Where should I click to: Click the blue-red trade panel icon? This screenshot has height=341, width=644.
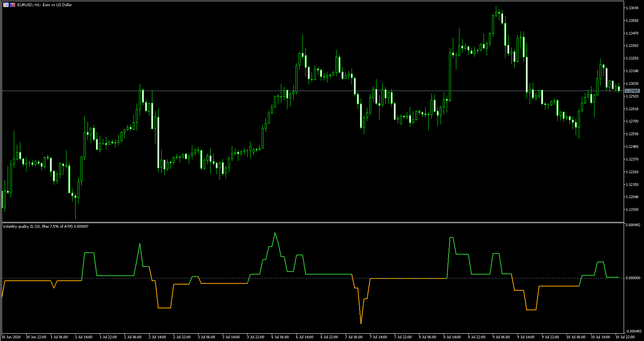pos(13,5)
